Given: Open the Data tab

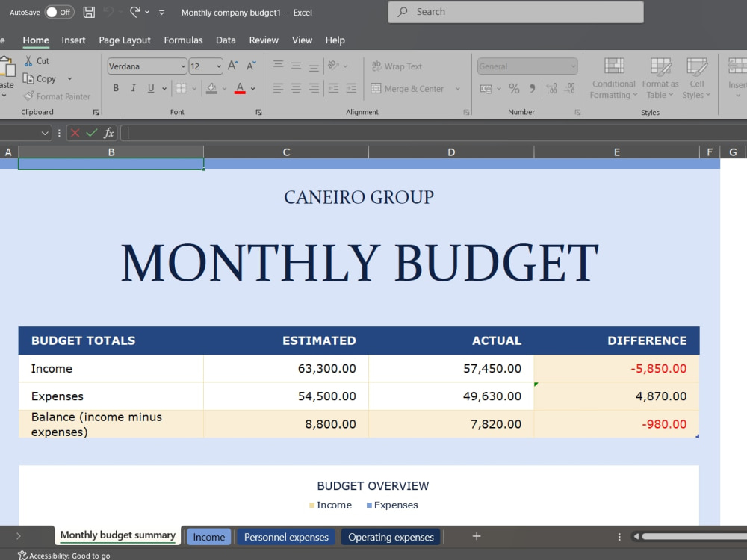Looking at the screenshot, I should (226, 40).
